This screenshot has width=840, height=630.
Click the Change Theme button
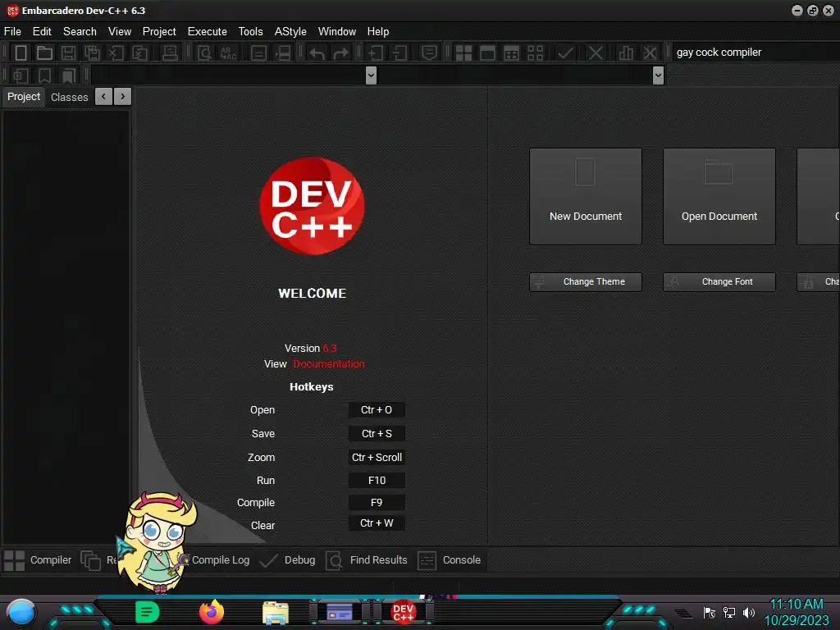click(x=586, y=282)
